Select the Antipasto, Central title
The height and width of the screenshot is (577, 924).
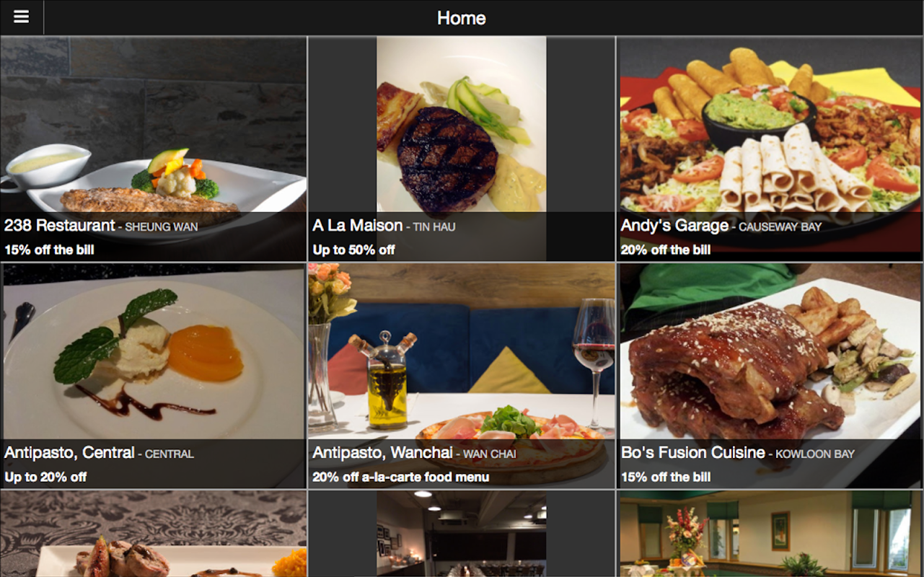69,453
